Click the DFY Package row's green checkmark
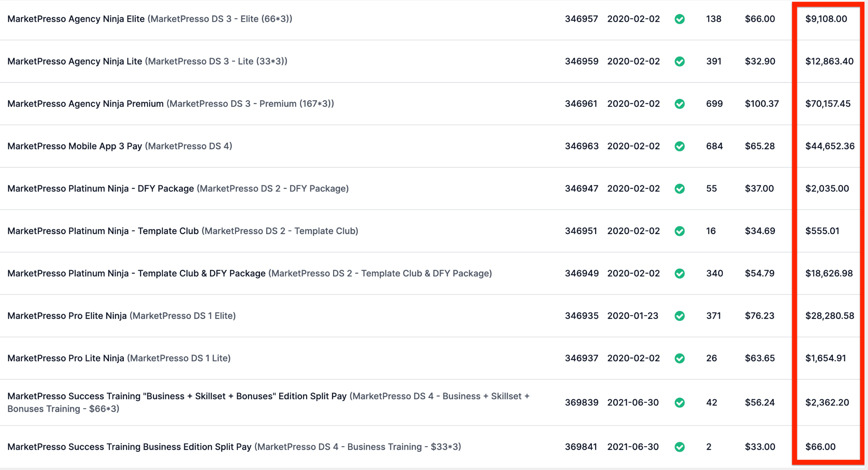 pos(680,189)
